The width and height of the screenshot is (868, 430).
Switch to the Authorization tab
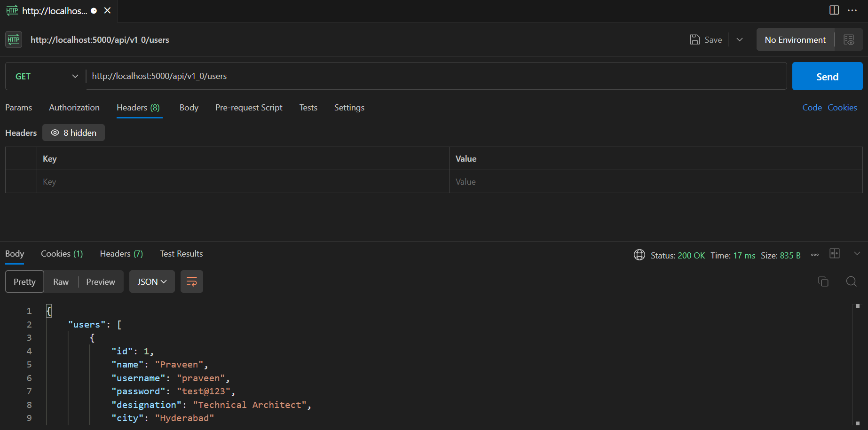click(x=74, y=108)
